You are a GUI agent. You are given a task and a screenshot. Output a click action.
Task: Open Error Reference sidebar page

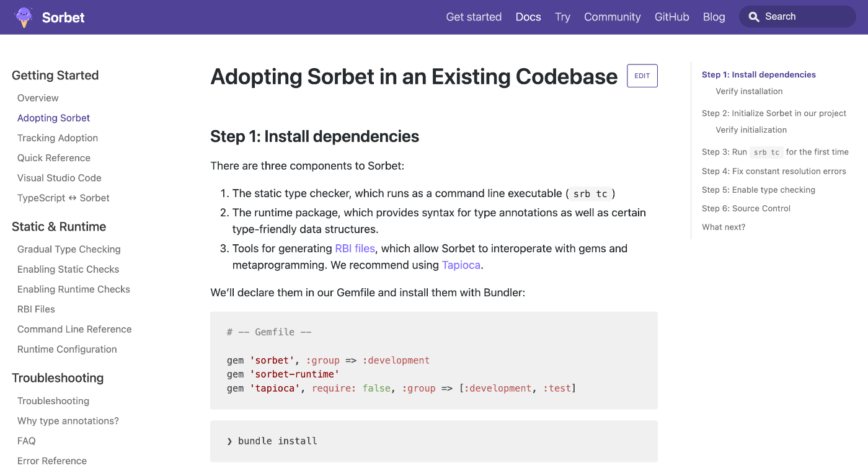(52, 461)
